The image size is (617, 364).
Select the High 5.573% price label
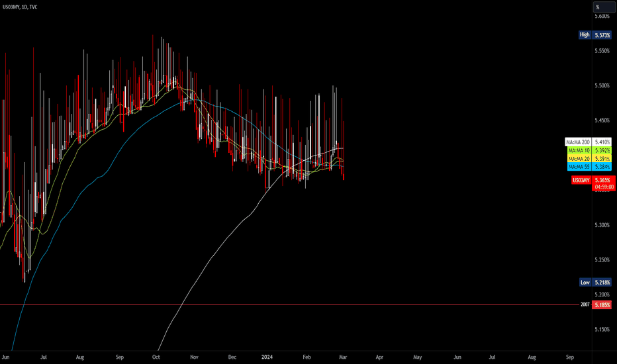[595, 35]
